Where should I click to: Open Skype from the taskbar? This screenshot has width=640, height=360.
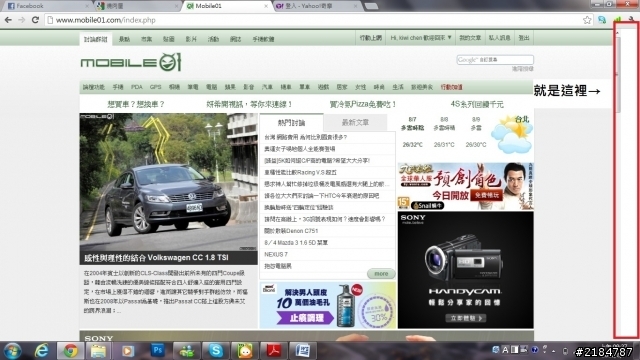(x=216, y=351)
